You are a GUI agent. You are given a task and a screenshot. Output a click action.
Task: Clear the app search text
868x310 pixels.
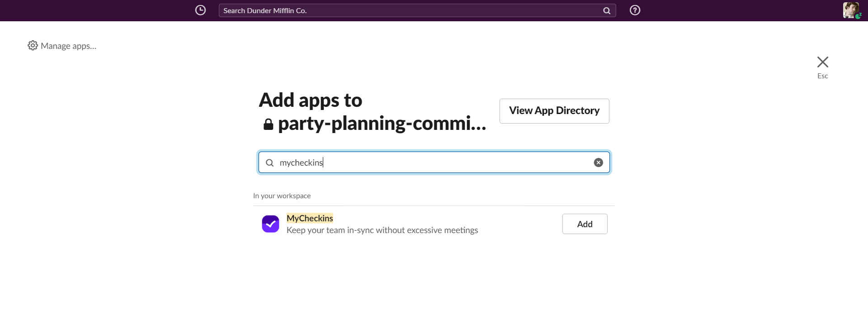(x=598, y=162)
